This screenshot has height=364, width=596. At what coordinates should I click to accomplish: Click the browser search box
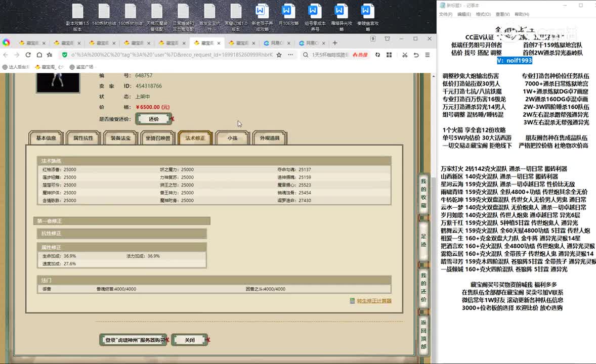(x=330, y=55)
